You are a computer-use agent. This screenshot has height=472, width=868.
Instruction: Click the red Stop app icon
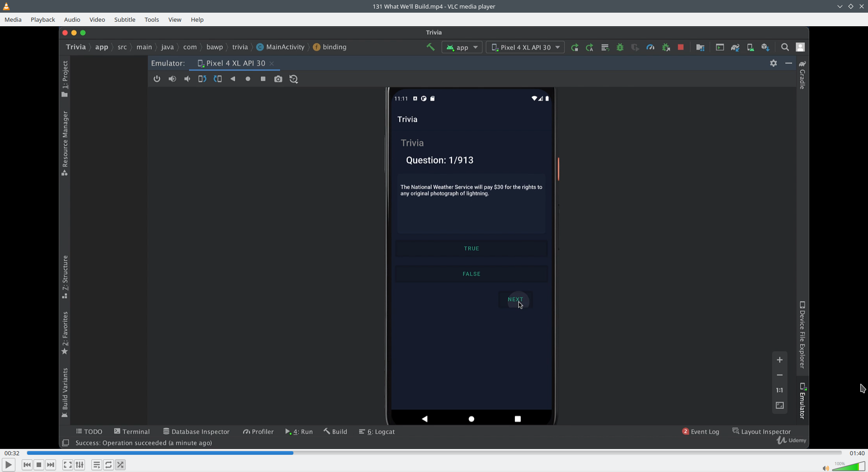[x=680, y=47]
